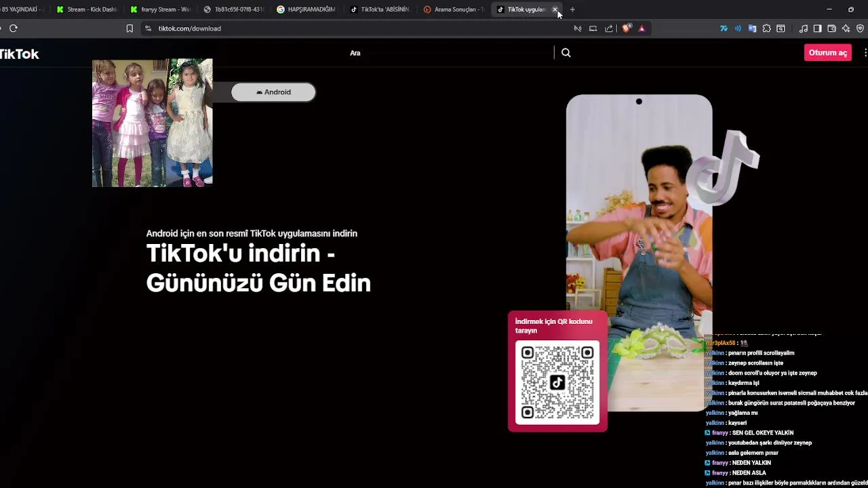Click chat message 'kaydırma işi'
Image resolution: width=868 pixels, height=488 pixels.
coord(743,383)
